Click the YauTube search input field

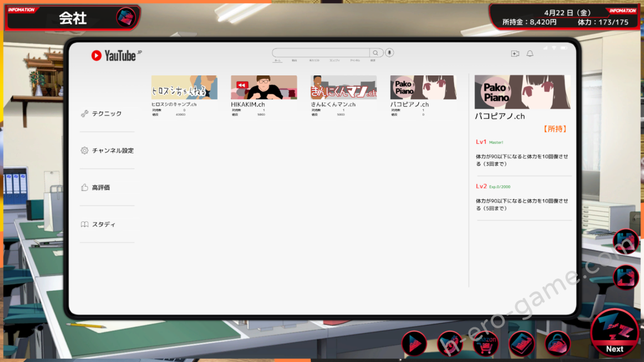coord(321,53)
